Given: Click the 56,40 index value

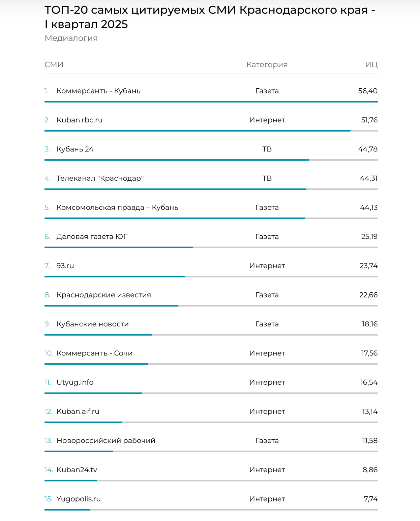Looking at the screenshot, I should pyautogui.click(x=368, y=91).
